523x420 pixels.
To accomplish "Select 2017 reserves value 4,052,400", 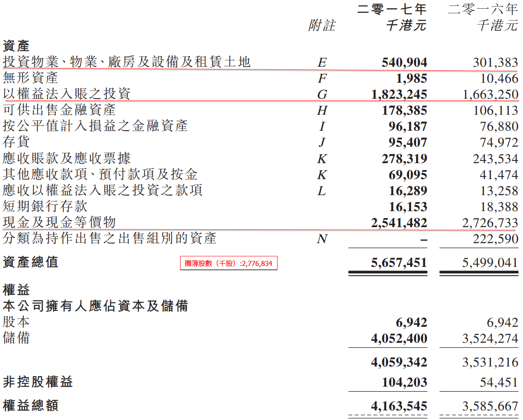I will click(x=399, y=339).
